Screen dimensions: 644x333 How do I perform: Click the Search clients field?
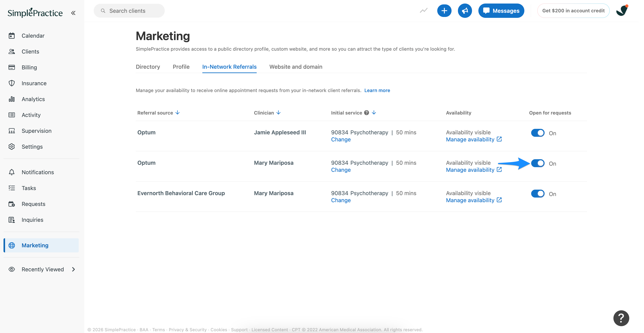click(x=129, y=11)
